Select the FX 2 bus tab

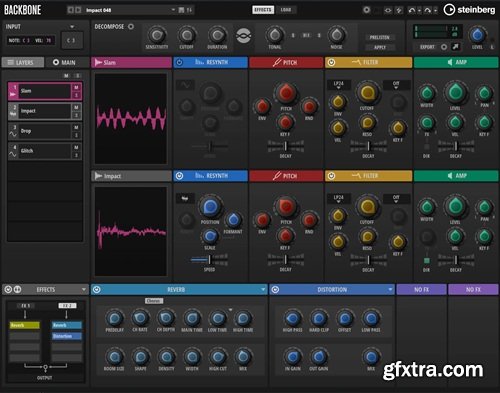pyautogui.click(x=67, y=305)
